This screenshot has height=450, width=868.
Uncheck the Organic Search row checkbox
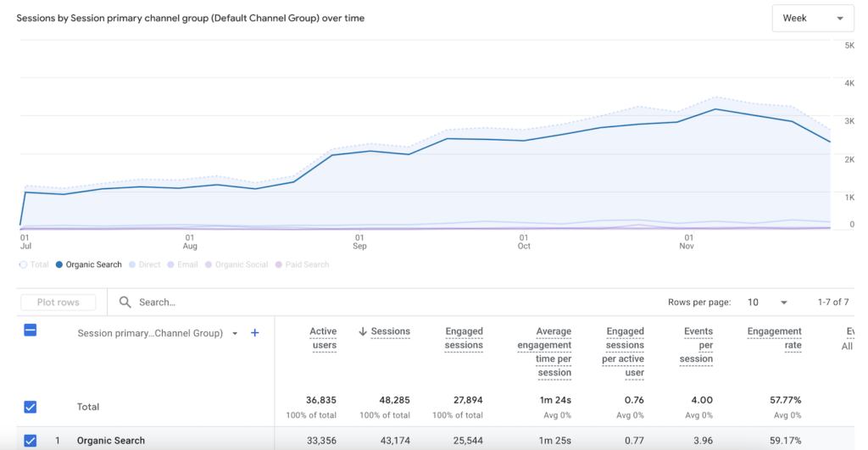(x=31, y=440)
